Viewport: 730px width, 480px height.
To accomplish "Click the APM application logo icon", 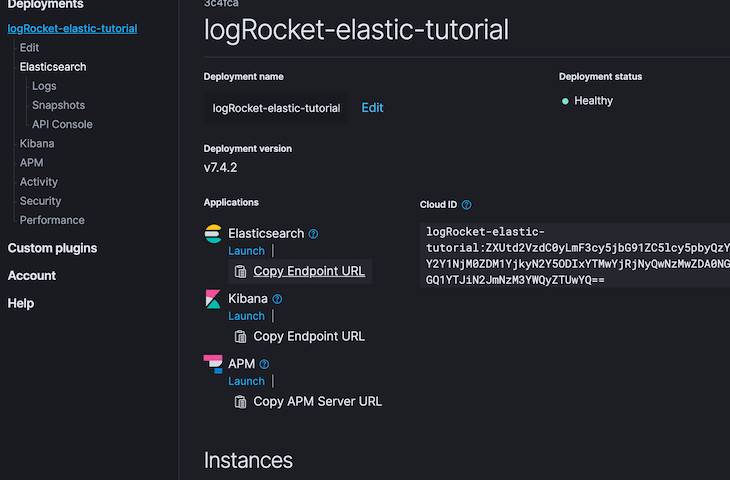I will [213, 364].
